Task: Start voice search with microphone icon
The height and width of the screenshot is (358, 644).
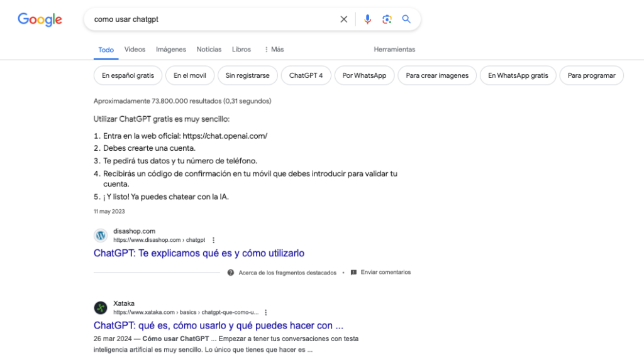Action: [367, 19]
